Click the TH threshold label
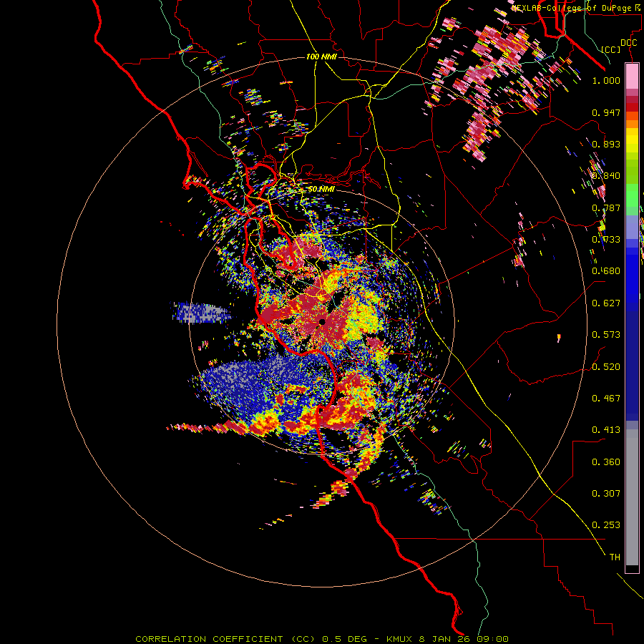The height and width of the screenshot is (644, 644). coord(615,557)
